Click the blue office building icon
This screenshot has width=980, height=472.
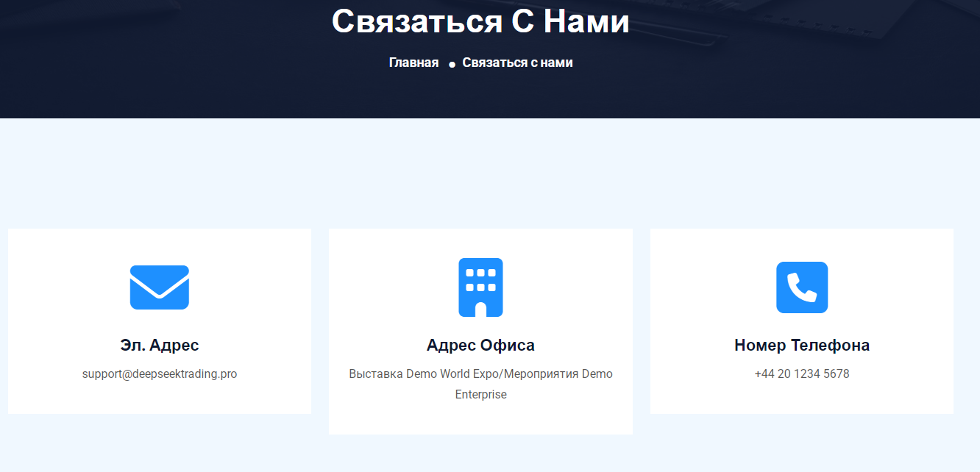[x=480, y=287]
